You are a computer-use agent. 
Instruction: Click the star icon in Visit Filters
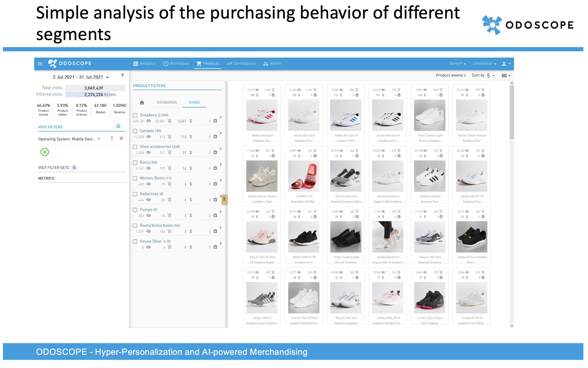coord(118,126)
